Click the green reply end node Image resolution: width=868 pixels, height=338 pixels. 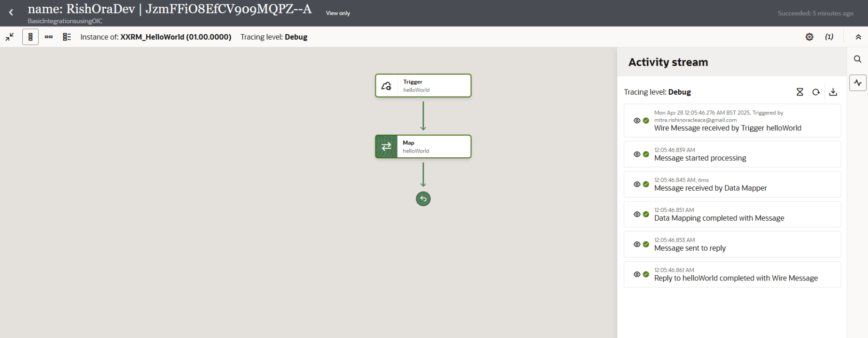(423, 199)
